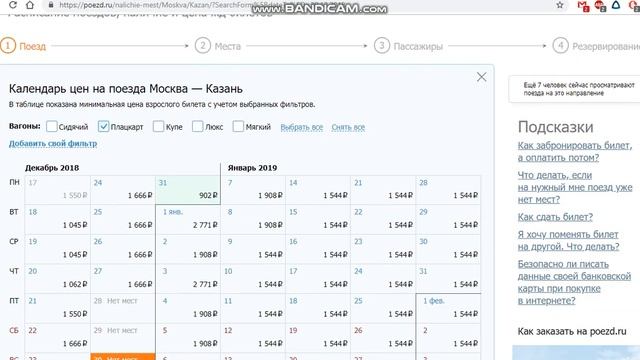Reload the page with browser refresh icon
640x360 pixels.
click(x=13, y=5)
